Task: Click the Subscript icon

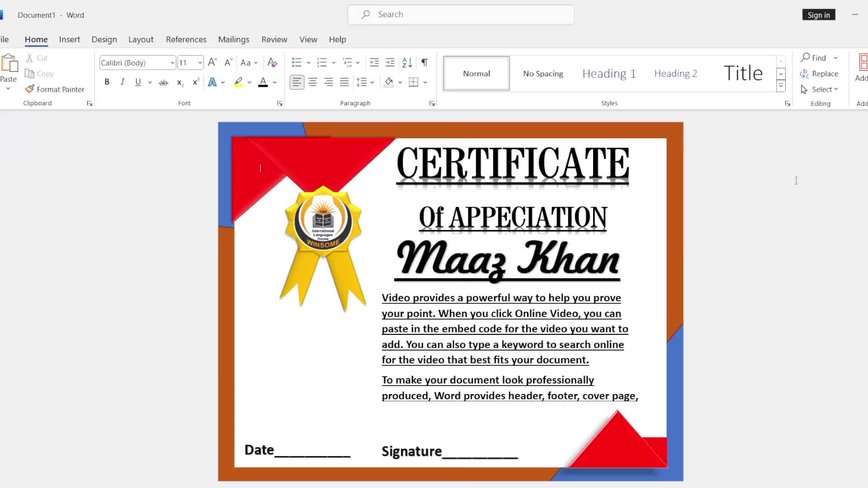Action: [x=180, y=82]
